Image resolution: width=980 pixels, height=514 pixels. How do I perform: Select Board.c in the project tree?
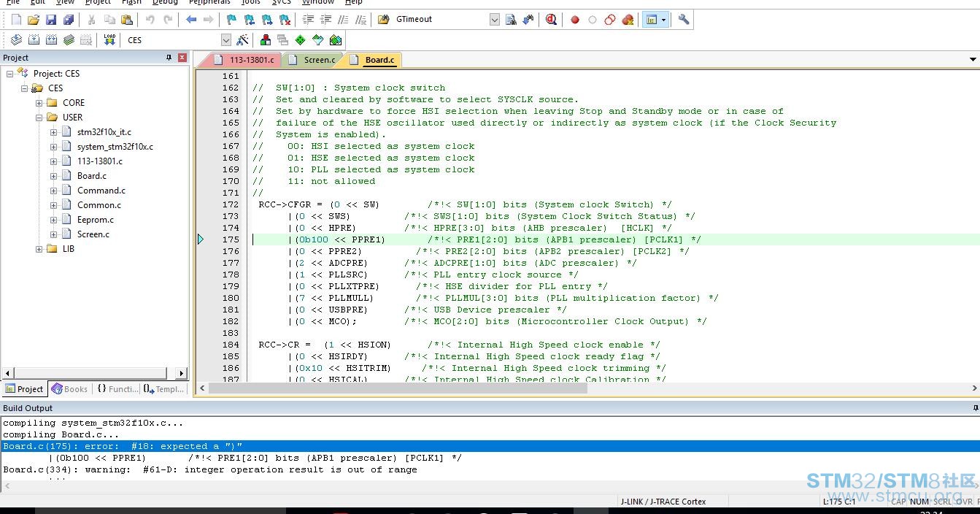tap(91, 176)
